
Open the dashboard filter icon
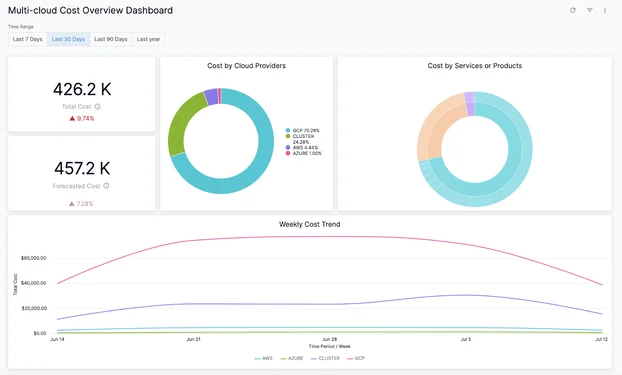(589, 10)
